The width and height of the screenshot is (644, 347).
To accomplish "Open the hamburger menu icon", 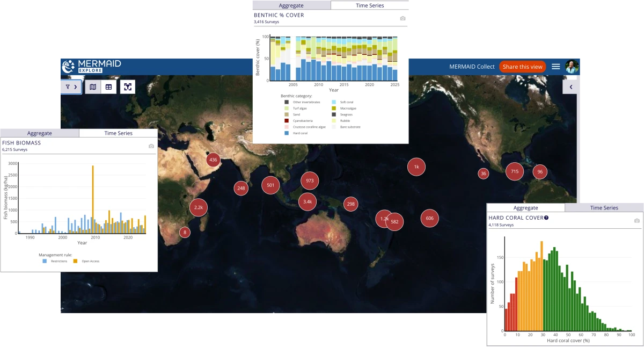I will click(556, 67).
